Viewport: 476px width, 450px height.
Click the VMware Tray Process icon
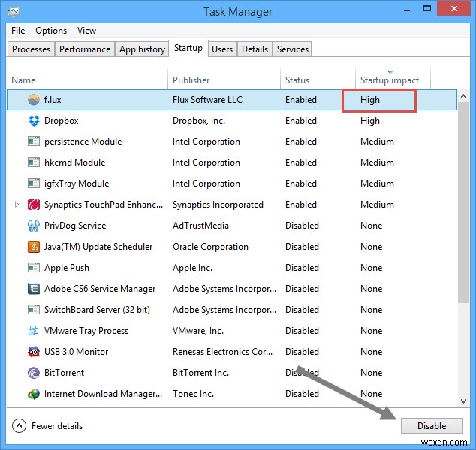tap(33, 331)
